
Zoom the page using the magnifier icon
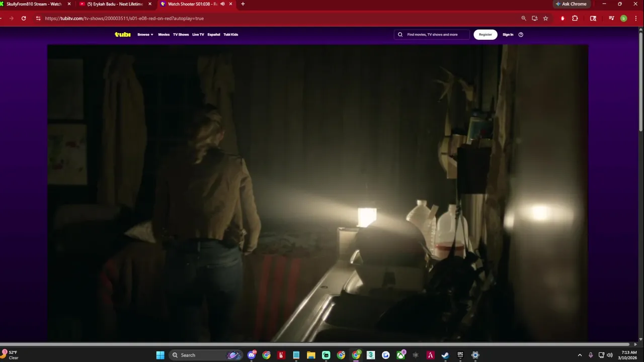[x=524, y=18]
